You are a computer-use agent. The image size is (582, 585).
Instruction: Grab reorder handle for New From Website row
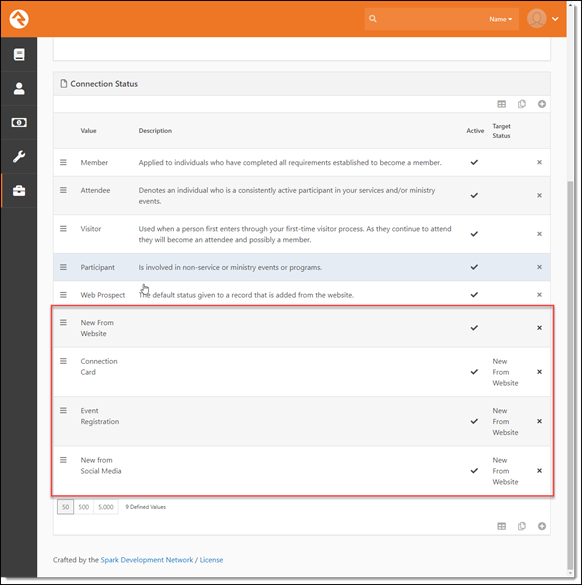pyautogui.click(x=63, y=322)
